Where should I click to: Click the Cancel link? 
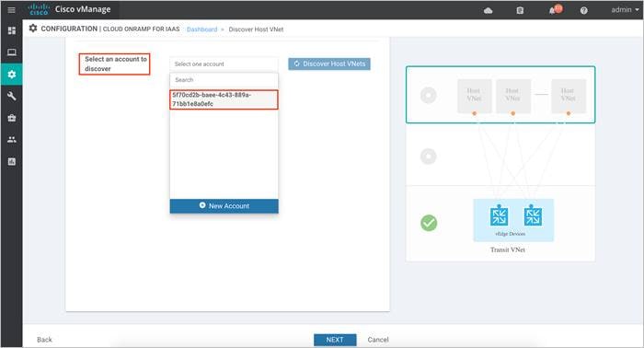(378, 340)
